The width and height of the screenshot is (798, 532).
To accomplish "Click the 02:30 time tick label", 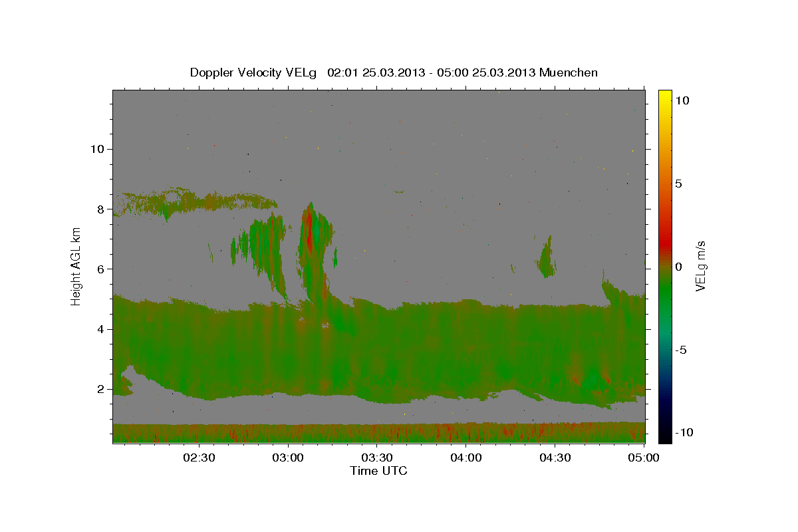I will pos(199,458).
